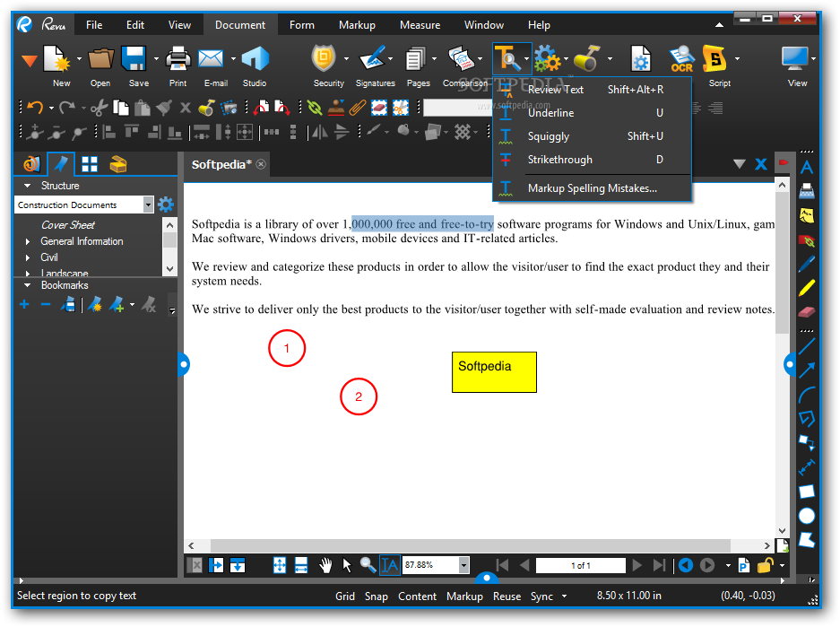
Task: Go to the last page
Action: (x=660, y=565)
